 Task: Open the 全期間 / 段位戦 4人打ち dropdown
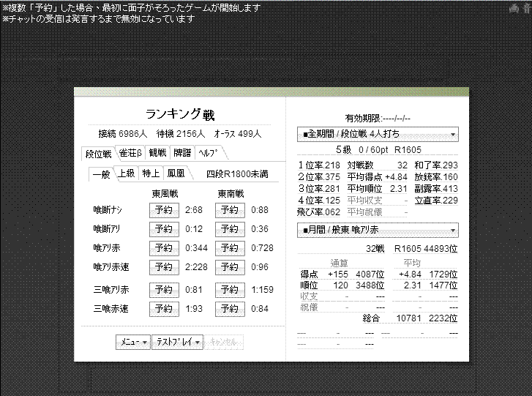point(378,135)
